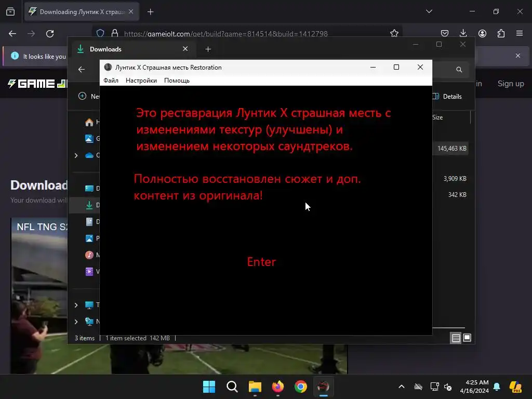The image size is (532, 399).
Task: Open the Помощь menu
Action: (177, 81)
